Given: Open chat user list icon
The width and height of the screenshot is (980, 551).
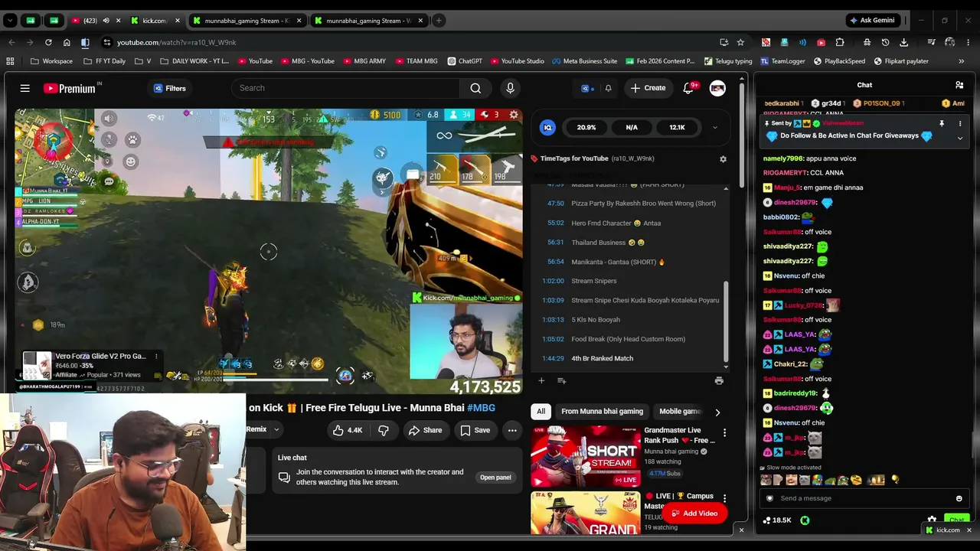Looking at the screenshot, I should tap(959, 85).
